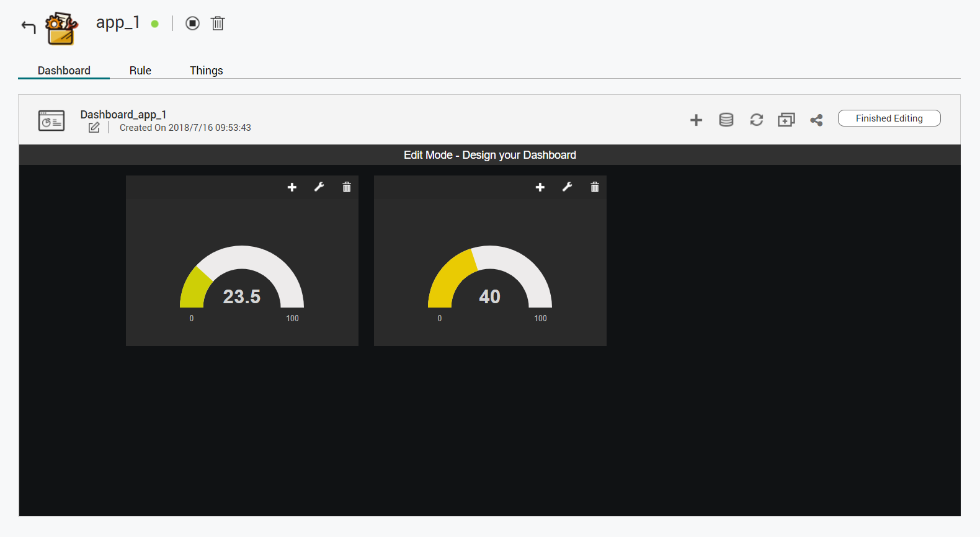Refresh the dashboard
This screenshot has height=537, width=980.
756,120
